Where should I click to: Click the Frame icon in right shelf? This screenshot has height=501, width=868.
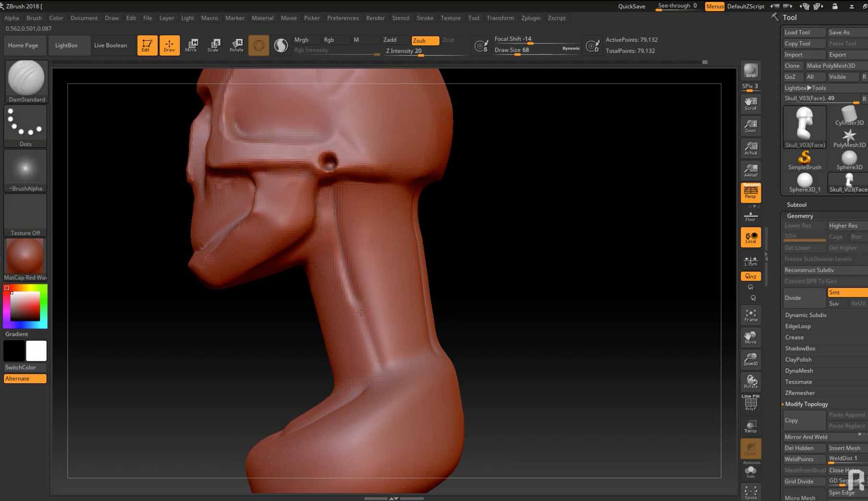751,315
